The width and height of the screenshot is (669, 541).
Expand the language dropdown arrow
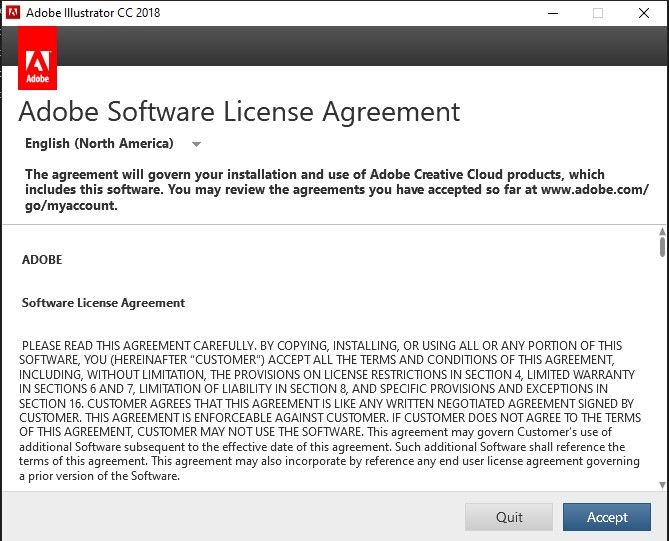coord(196,144)
